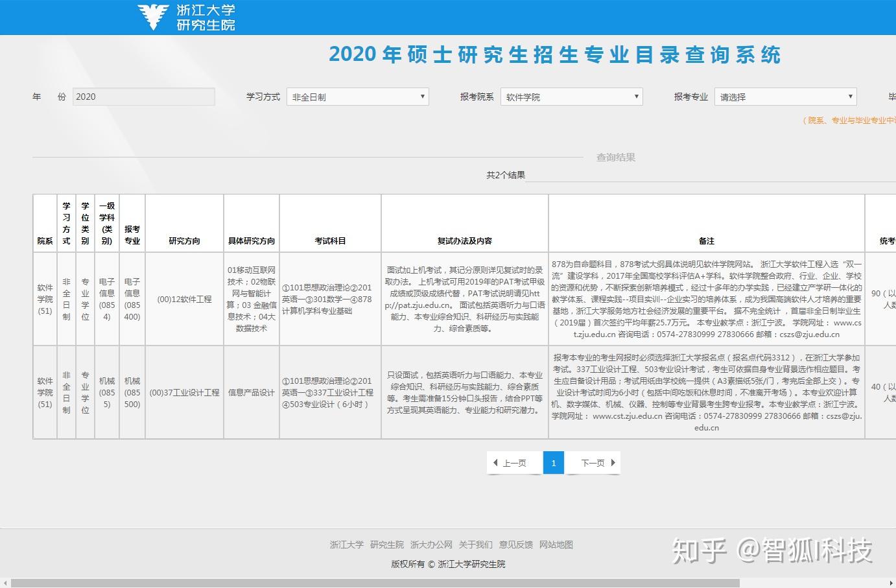Click the enrollment count cell showing 90

point(881,299)
